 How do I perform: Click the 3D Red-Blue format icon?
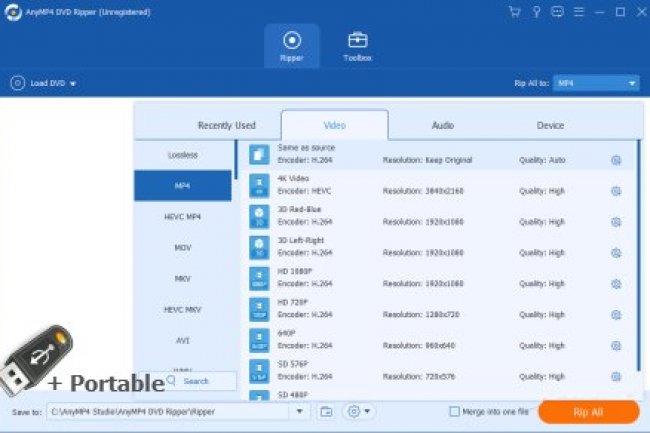pos(259,217)
